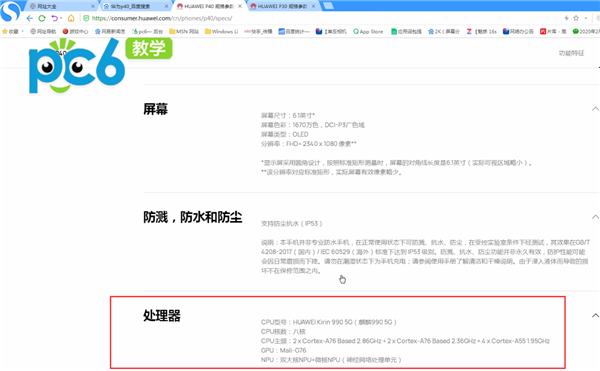600x371 pixels.
Task: Open the pc6 后台 bookmark
Action: point(147,31)
